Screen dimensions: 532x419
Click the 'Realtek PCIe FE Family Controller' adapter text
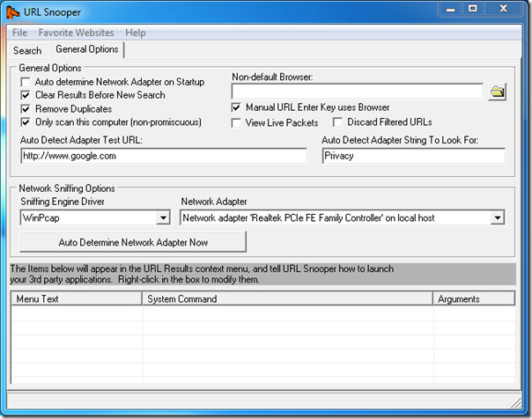click(x=317, y=218)
